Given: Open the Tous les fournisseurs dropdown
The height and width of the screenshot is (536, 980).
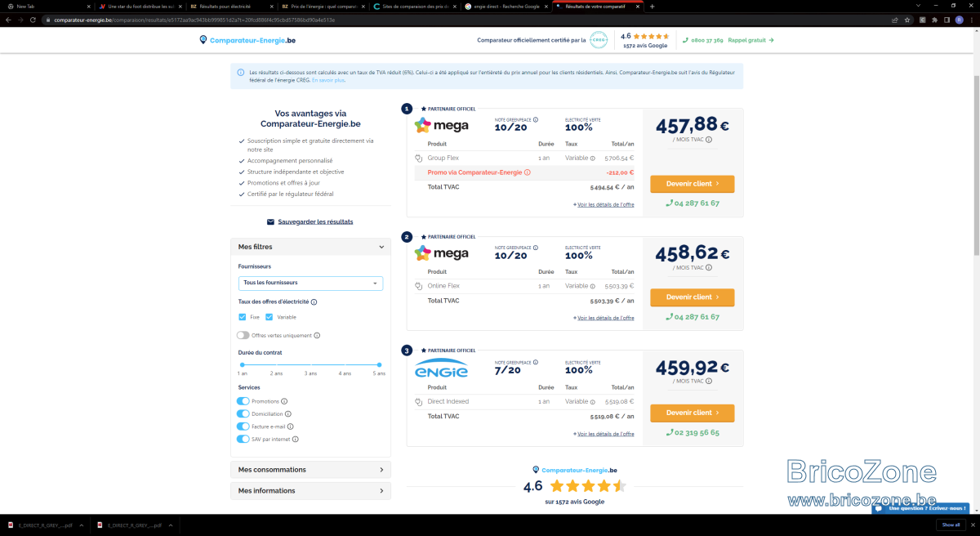Looking at the screenshot, I should 310,283.
